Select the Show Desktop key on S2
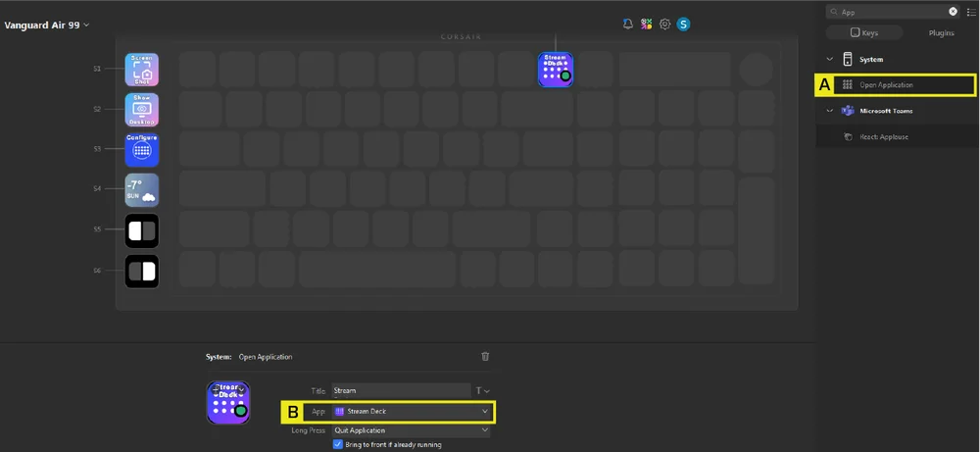The height and width of the screenshot is (452, 980). pyautogui.click(x=142, y=110)
